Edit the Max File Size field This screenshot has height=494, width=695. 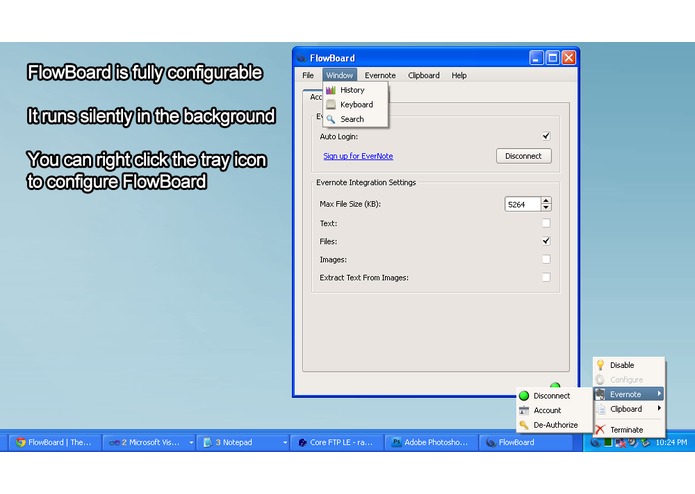(x=522, y=204)
